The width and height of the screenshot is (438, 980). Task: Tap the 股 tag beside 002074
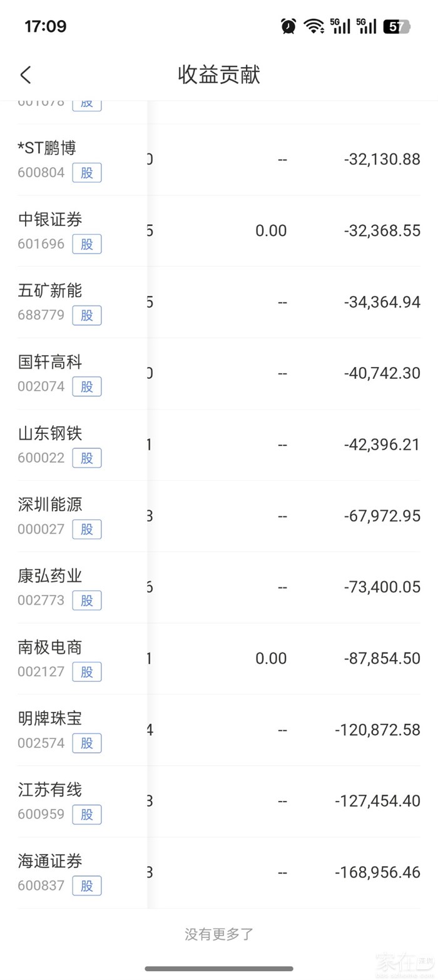coord(86,386)
